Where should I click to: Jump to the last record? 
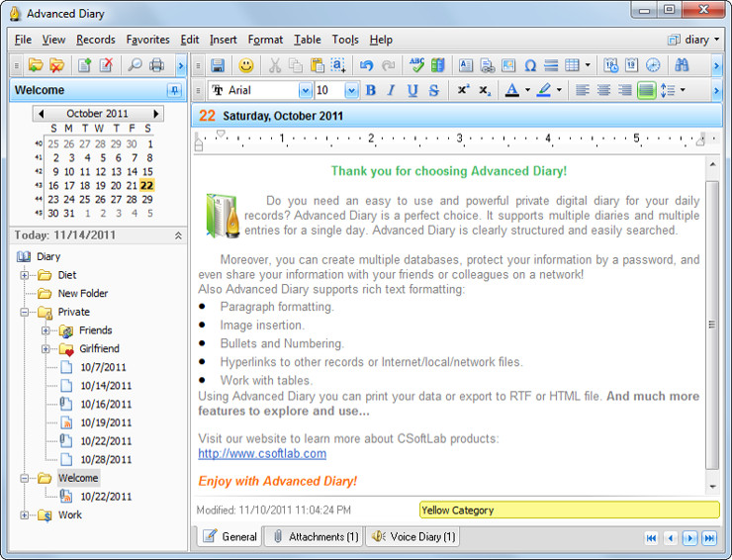(709, 538)
